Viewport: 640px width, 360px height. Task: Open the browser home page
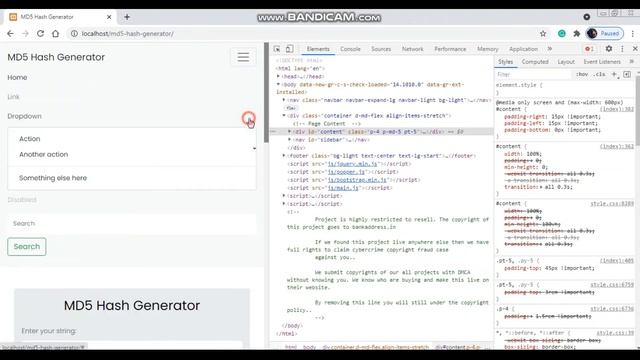click(x=55, y=33)
